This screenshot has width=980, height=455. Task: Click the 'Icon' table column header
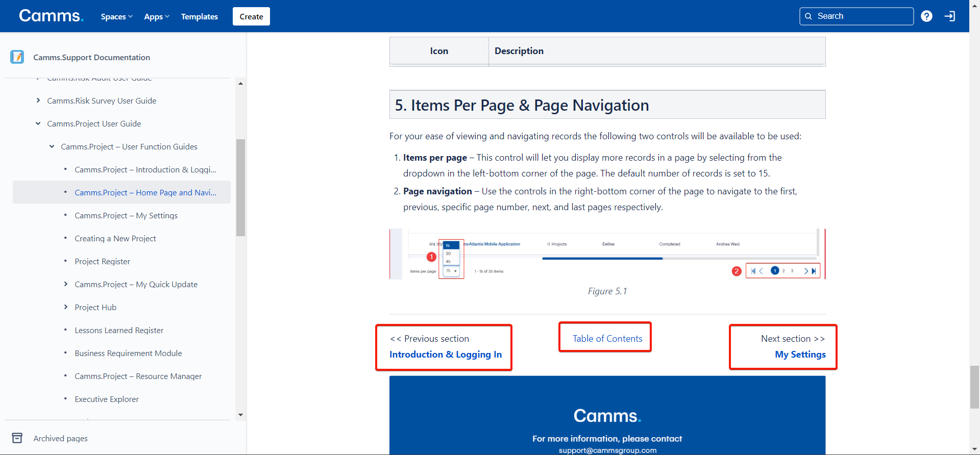(x=439, y=51)
